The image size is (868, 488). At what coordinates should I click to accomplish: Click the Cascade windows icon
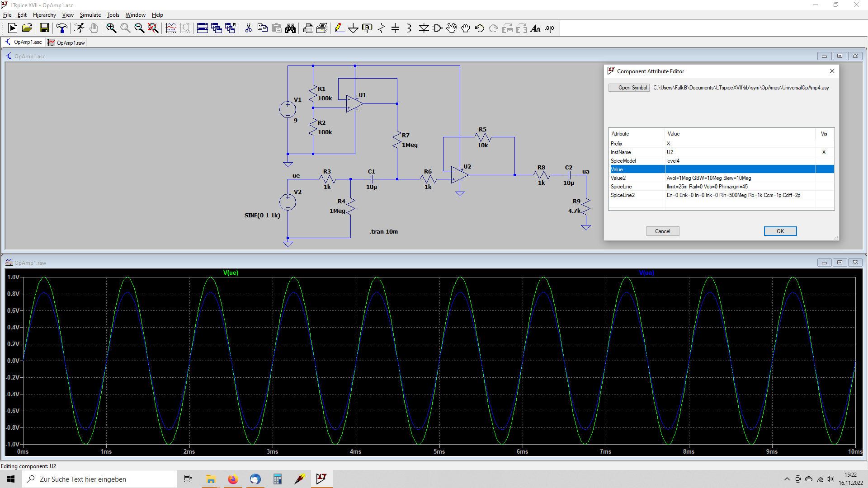coord(217,28)
